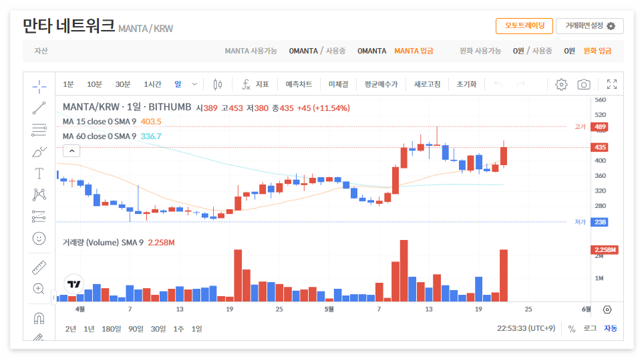Viewport: 644px width, 359px height.
Task: Set date range to 1일
Action: [196, 329]
